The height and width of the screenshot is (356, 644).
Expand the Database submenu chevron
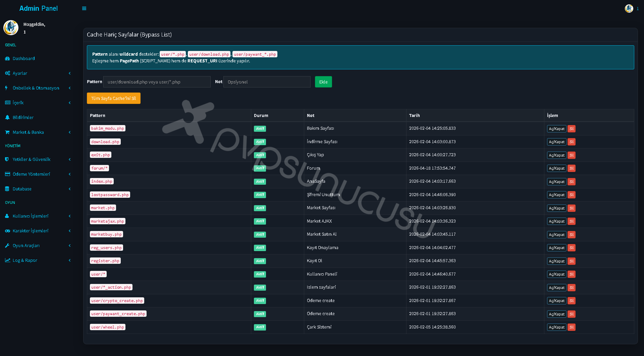pyautogui.click(x=70, y=189)
